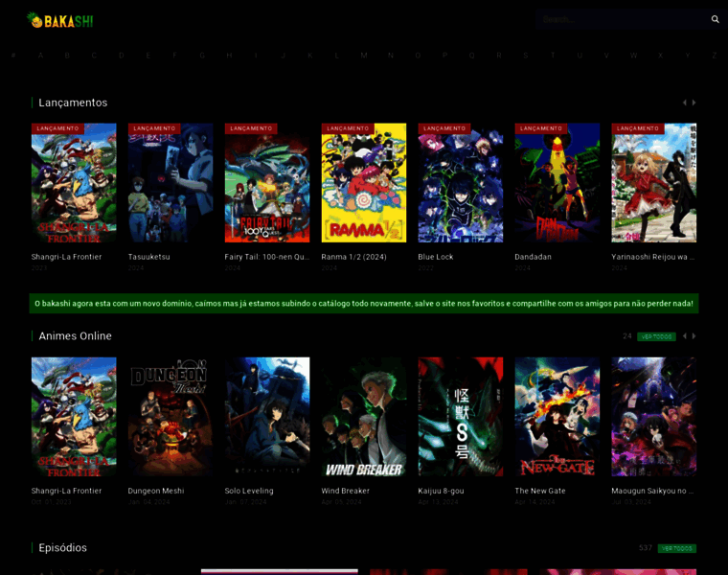The width and height of the screenshot is (728, 575).
Task: Filter animes by letter Z
Action: click(714, 56)
